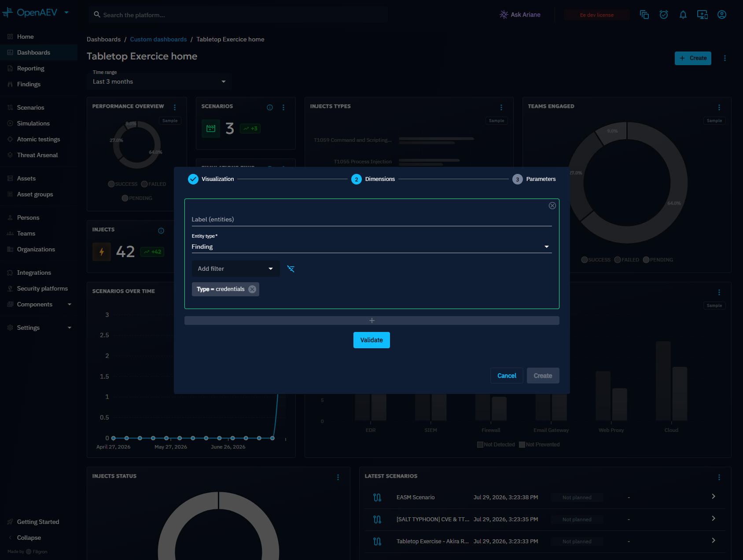The width and height of the screenshot is (743, 560).
Task: Clear all filters with the filter-off icon
Action: click(291, 269)
